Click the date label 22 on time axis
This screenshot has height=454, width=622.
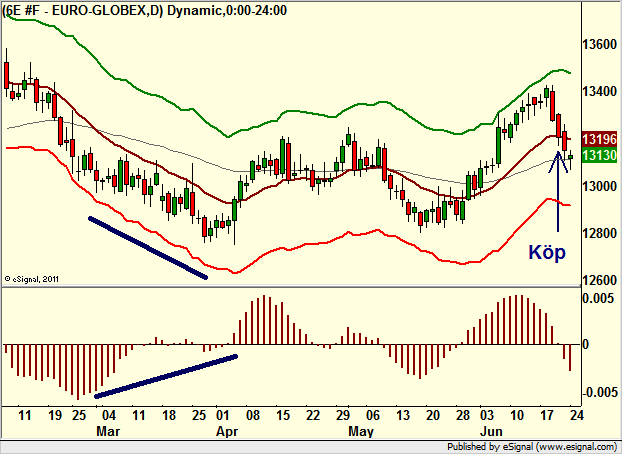point(313,416)
